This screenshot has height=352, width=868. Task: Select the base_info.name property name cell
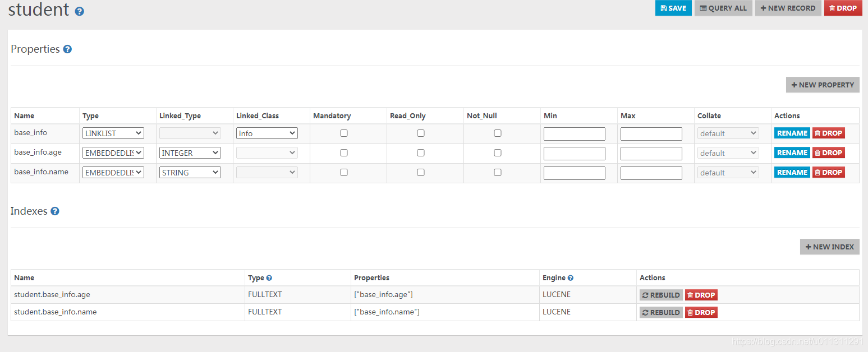[x=45, y=173]
